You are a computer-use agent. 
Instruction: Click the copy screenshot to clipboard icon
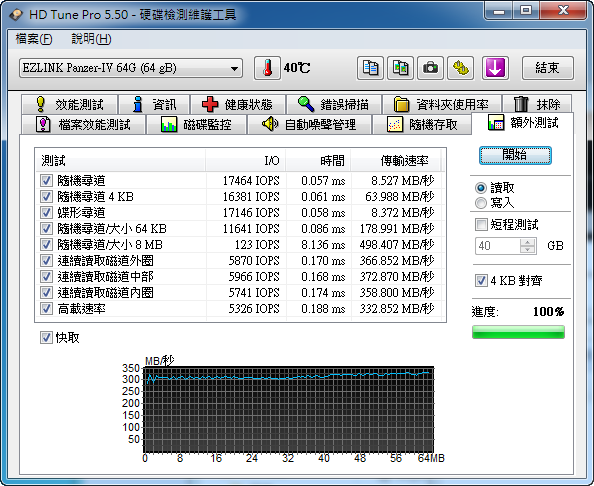pyautogui.click(x=400, y=68)
